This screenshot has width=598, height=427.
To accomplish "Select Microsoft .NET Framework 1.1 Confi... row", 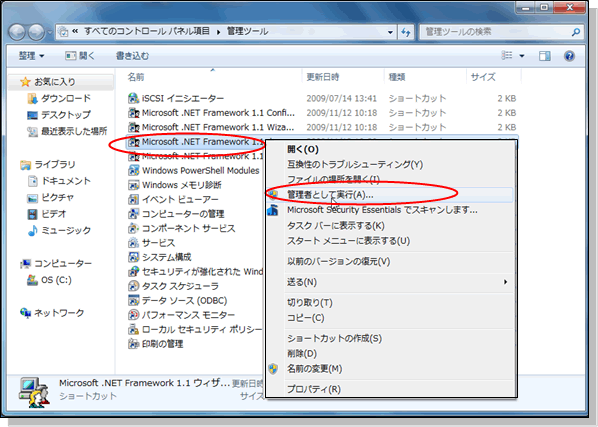I will pos(322,113).
